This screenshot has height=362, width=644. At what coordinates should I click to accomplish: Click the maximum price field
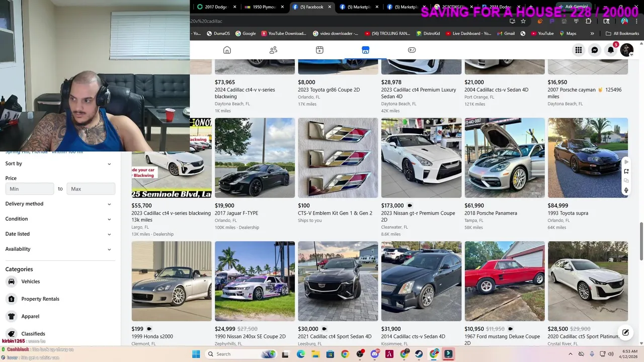[x=91, y=189]
